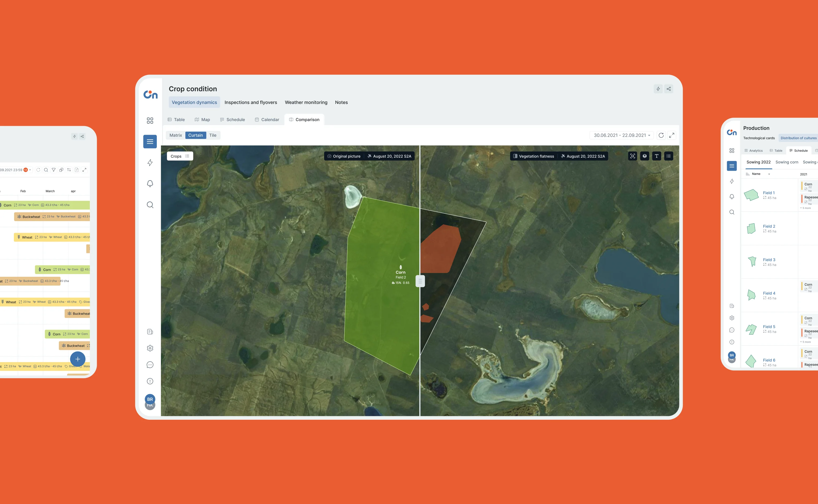The width and height of the screenshot is (818, 504).
Task: Toggle the T text labels map tool
Action: (656, 156)
